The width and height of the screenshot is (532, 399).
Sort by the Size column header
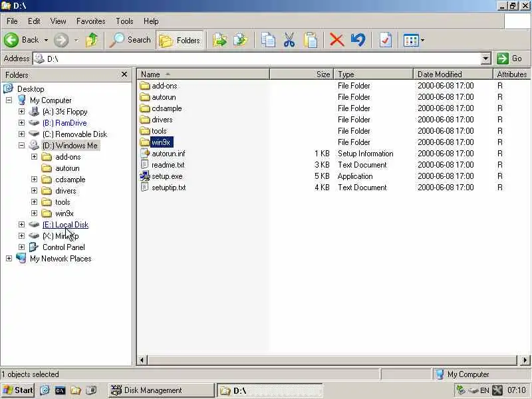[x=302, y=74]
